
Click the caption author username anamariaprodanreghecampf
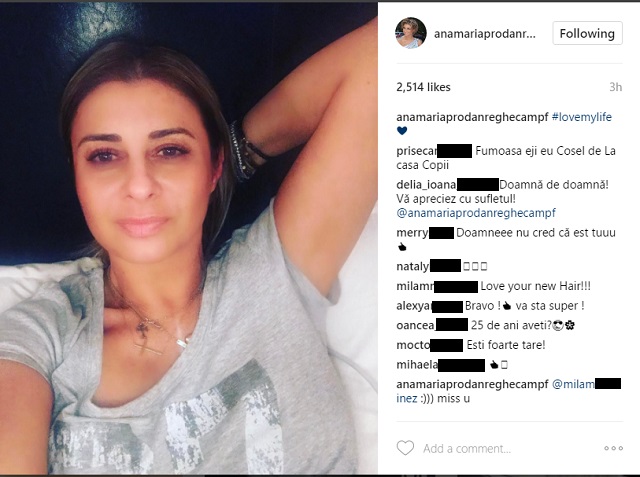(x=472, y=117)
